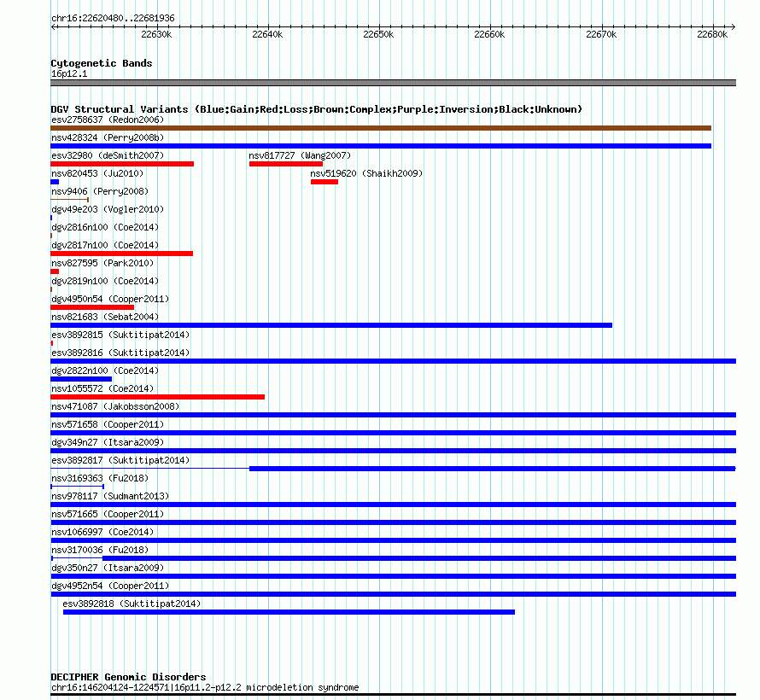Screen dimensions: 760x700
Task: Select the blue nsv821683 gain bar
Action: 331,325
